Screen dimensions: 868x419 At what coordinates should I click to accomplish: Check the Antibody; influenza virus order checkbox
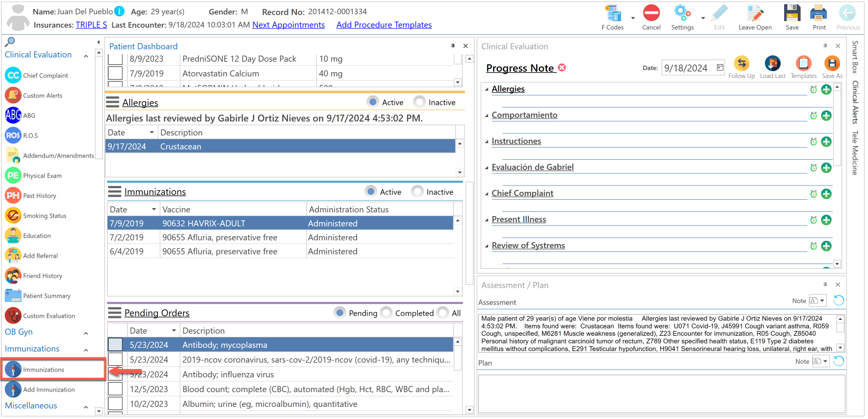pos(115,374)
